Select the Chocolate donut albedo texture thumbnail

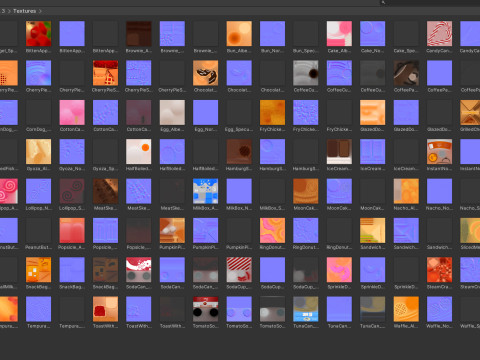click(206, 73)
